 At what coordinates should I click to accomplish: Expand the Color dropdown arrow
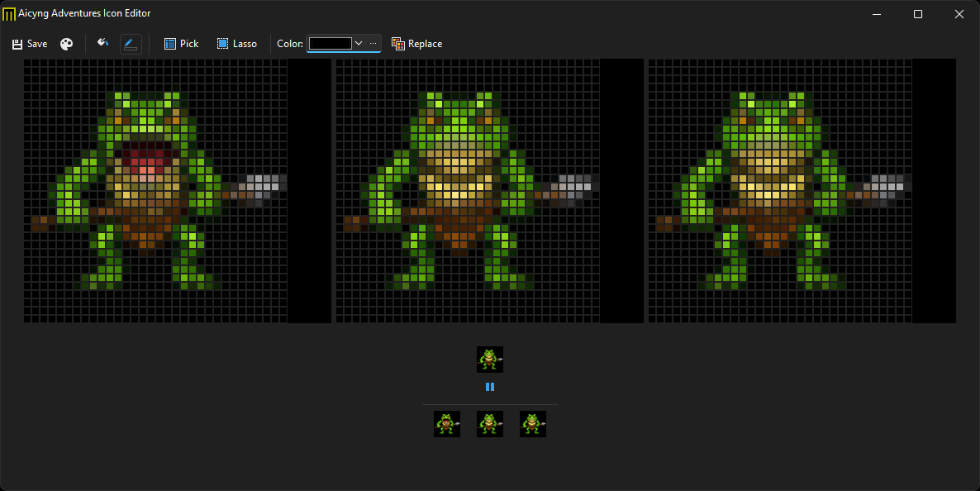(x=359, y=43)
